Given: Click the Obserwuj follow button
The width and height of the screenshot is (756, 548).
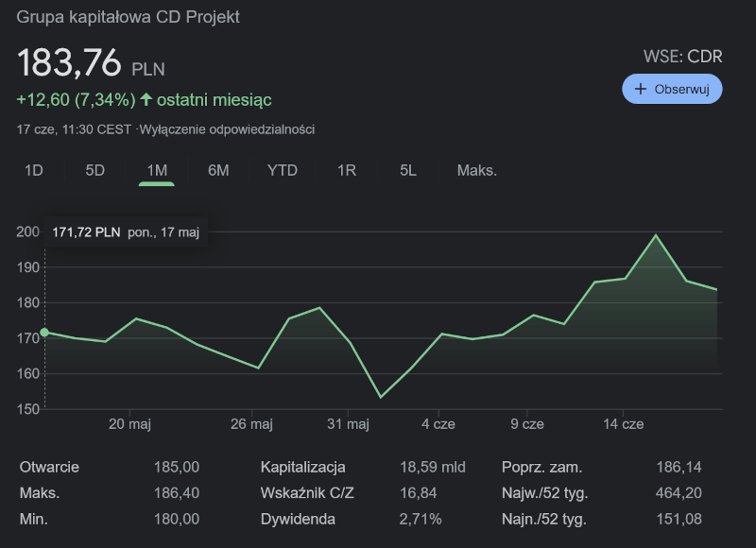Looking at the screenshot, I should tap(672, 89).
